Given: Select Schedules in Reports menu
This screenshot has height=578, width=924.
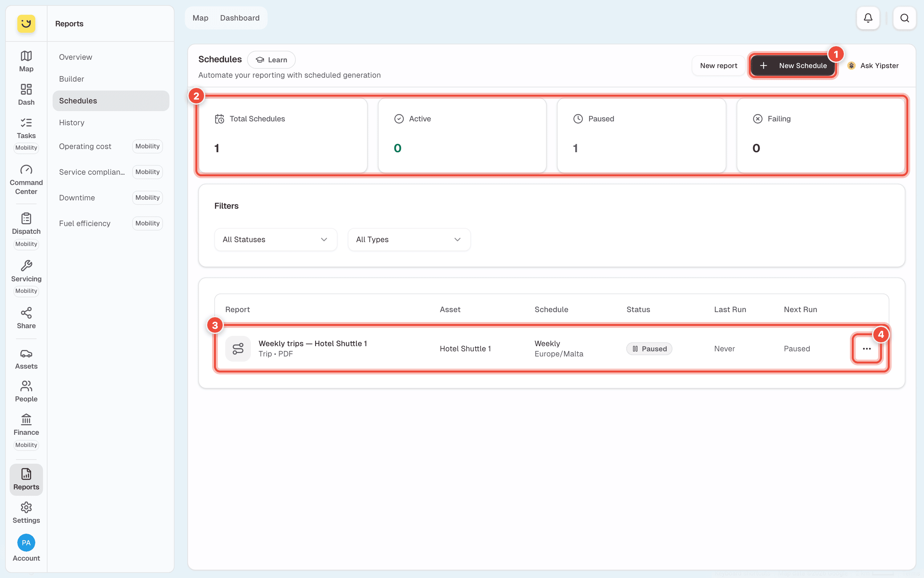Looking at the screenshot, I should tap(111, 101).
